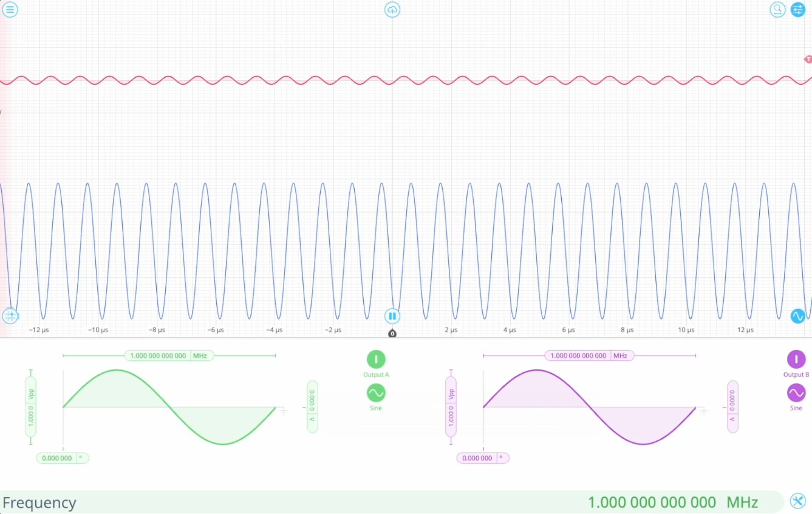Click Output B offset voltage control
The image size is (812, 514).
[x=732, y=406]
